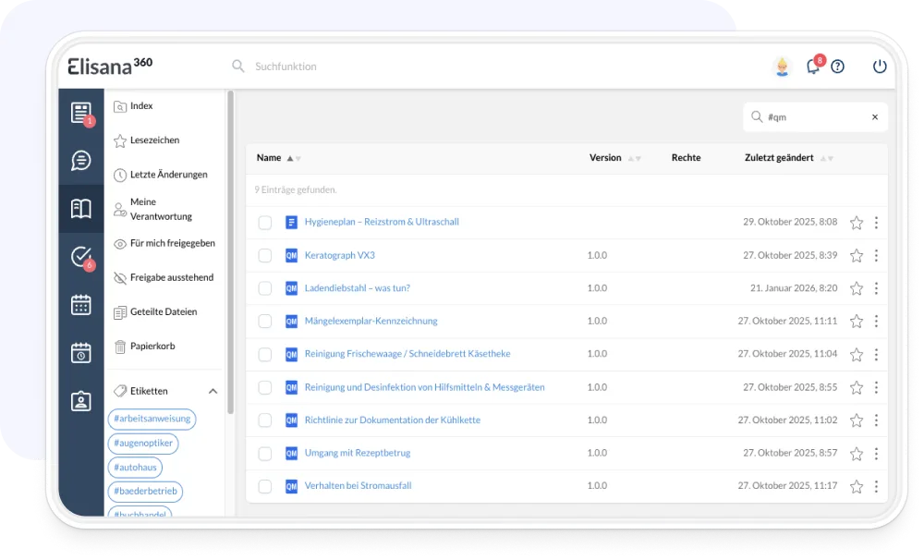The height and width of the screenshot is (560, 924).
Task: Open notifications bell with badge 8
Action: [813, 67]
